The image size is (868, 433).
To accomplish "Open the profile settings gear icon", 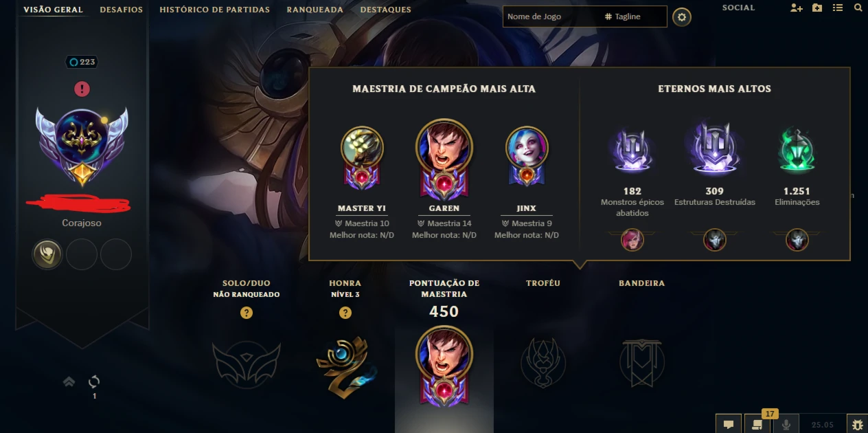I will 681,17.
